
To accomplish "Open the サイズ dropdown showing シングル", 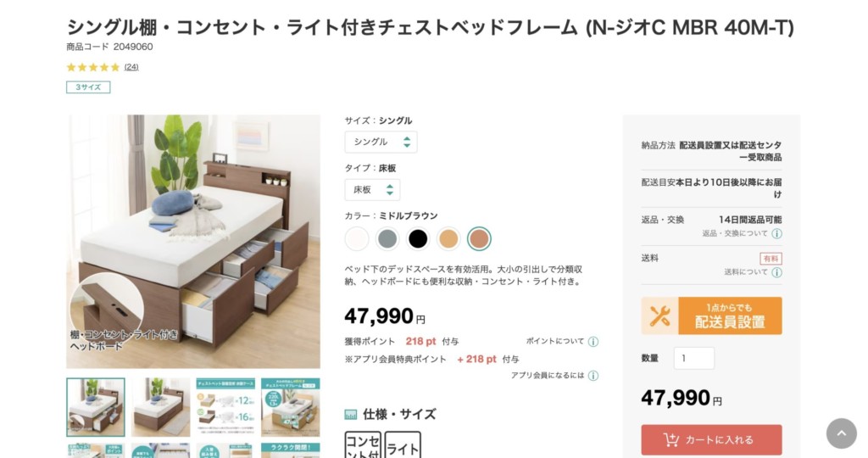I will (x=381, y=142).
